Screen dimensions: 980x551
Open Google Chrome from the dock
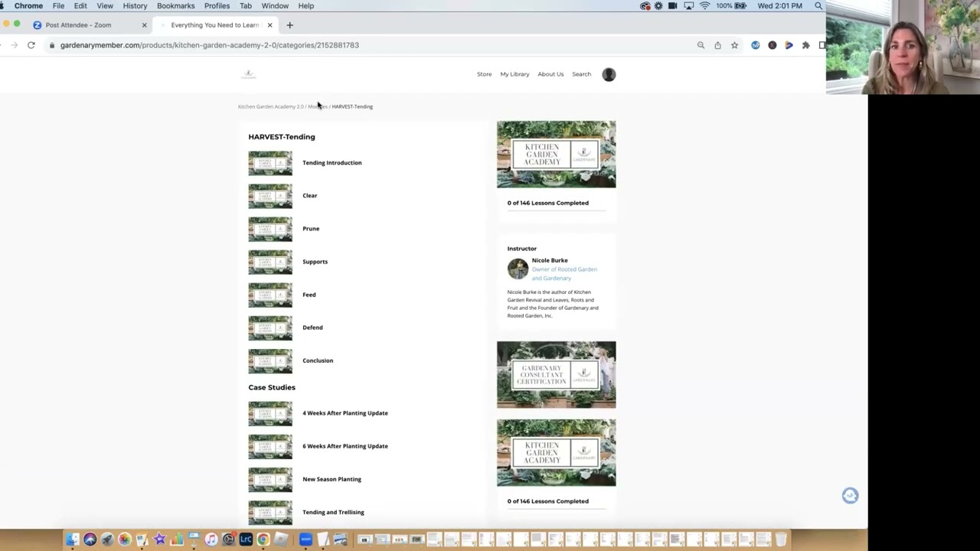tap(263, 540)
